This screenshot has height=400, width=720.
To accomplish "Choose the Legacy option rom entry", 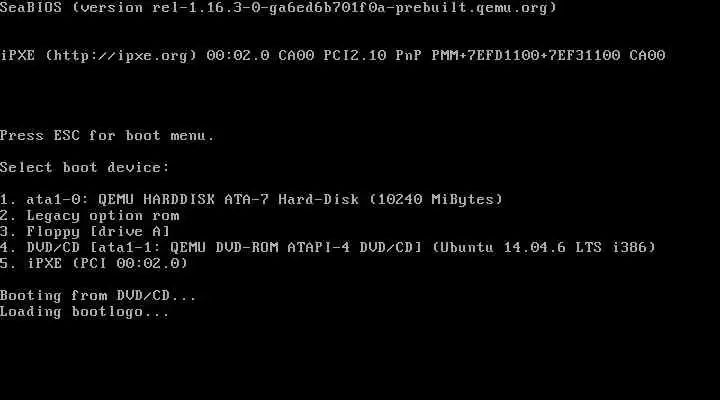I will (x=90, y=215).
